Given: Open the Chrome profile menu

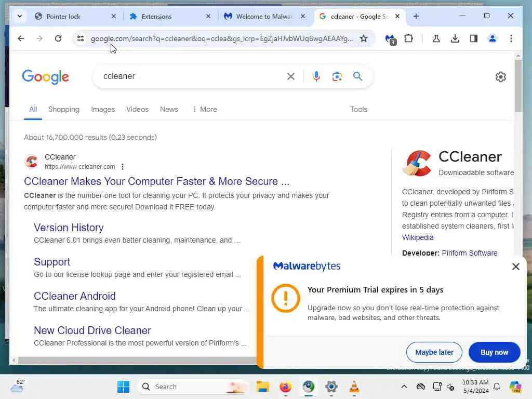Looking at the screenshot, I should point(493,38).
